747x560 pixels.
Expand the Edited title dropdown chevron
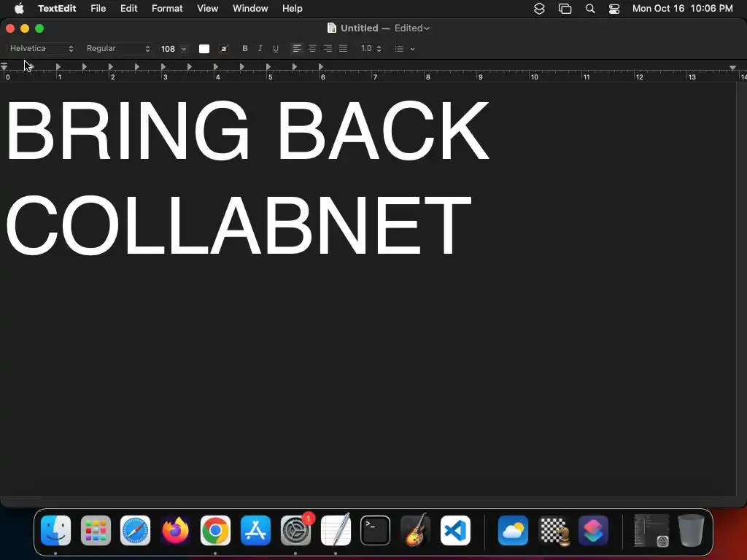click(x=427, y=28)
